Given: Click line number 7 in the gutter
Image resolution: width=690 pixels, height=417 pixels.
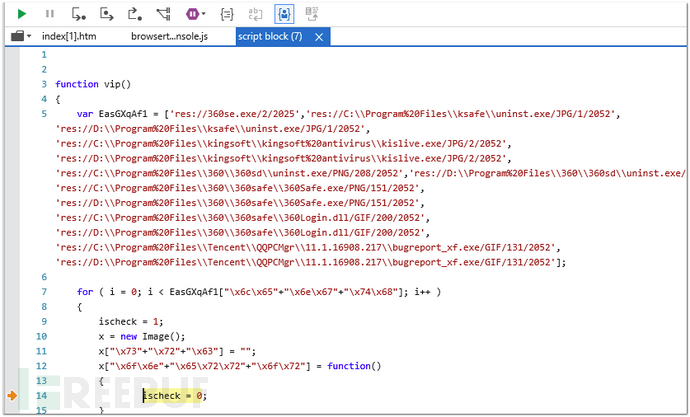Looking at the screenshot, I should tap(42, 291).
